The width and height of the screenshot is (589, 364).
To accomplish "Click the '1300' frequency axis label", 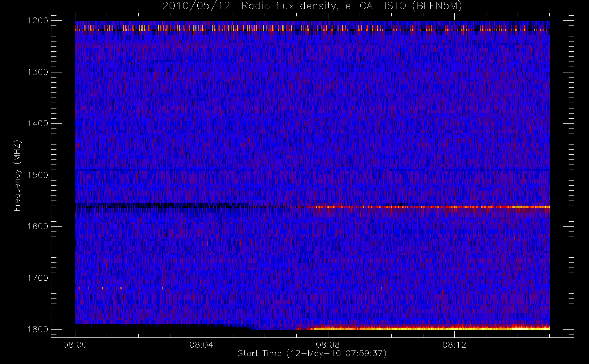I will [x=38, y=72].
